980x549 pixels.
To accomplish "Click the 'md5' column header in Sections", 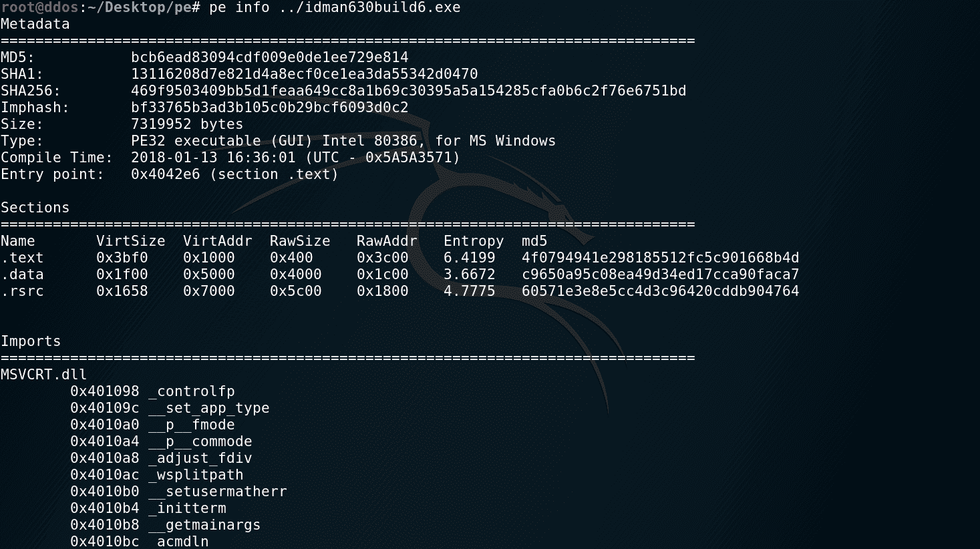I will point(534,241).
